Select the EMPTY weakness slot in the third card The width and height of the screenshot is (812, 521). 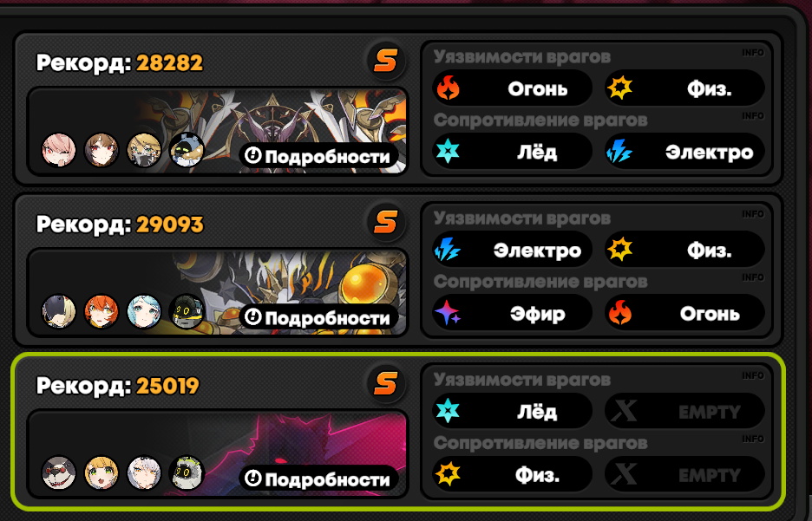(684, 411)
